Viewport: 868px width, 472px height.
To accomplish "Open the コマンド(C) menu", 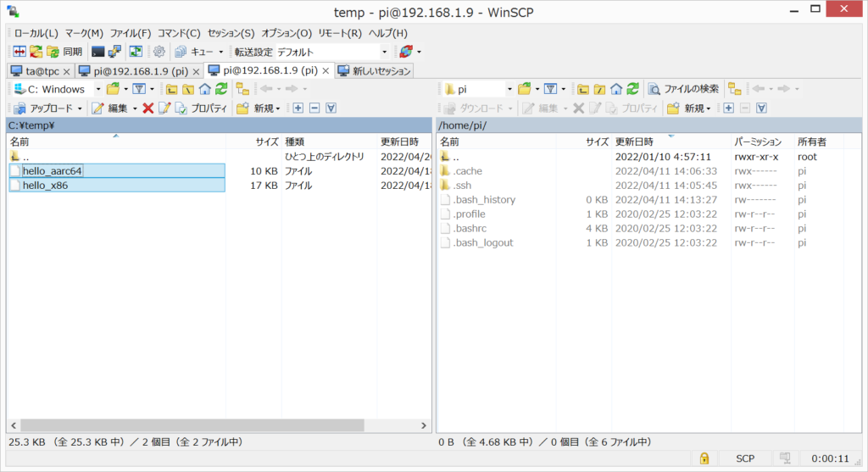I will pos(179,33).
